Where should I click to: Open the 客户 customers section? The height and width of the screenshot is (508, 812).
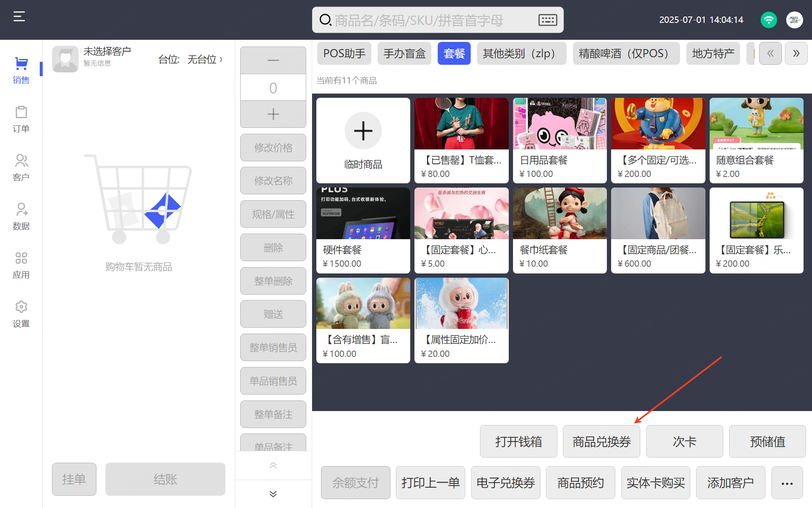(x=21, y=168)
